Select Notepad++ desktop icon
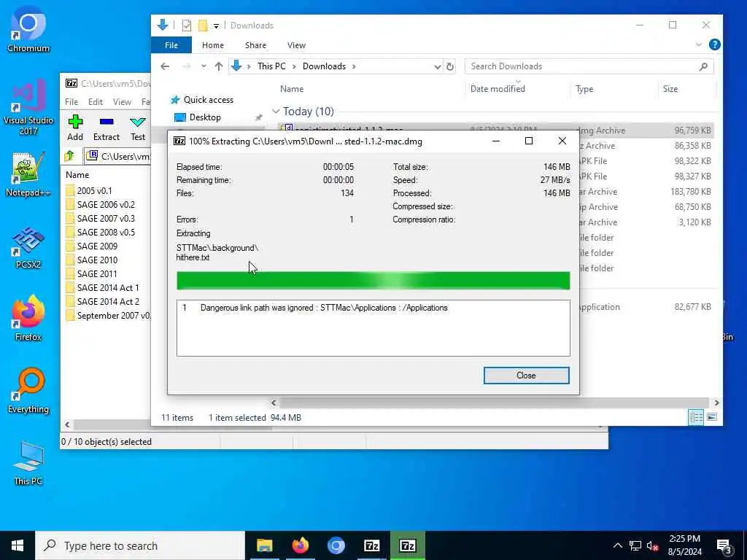 click(x=28, y=174)
